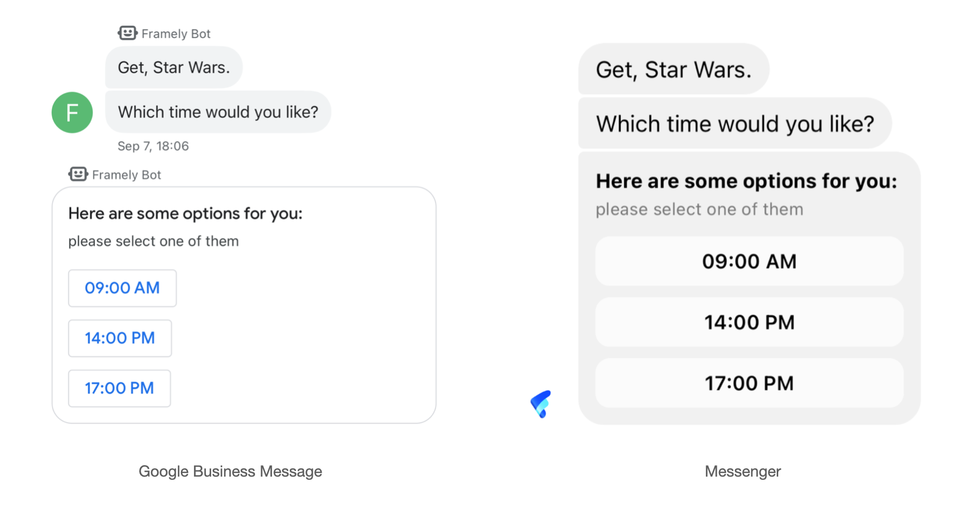This screenshot has width=980, height=510.
Task: Click left card 'please select one of them' text
Action: click(153, 241)
